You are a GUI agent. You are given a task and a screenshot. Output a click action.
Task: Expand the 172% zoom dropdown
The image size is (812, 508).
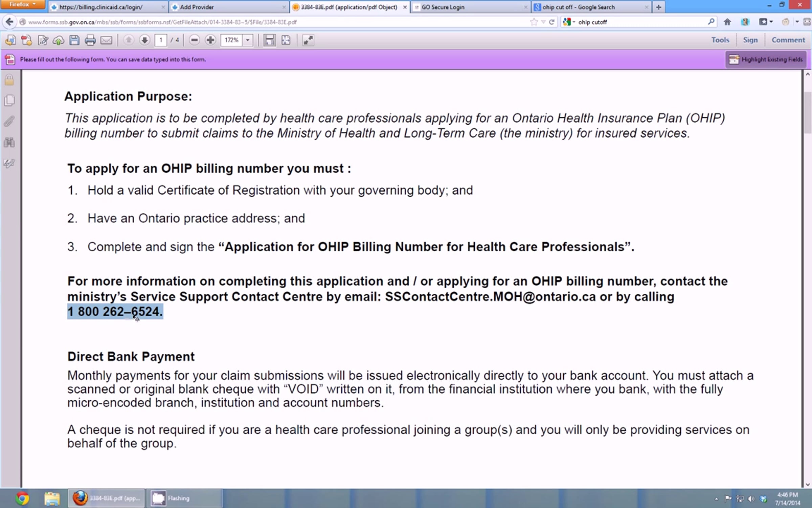click(x=248, y=40)
